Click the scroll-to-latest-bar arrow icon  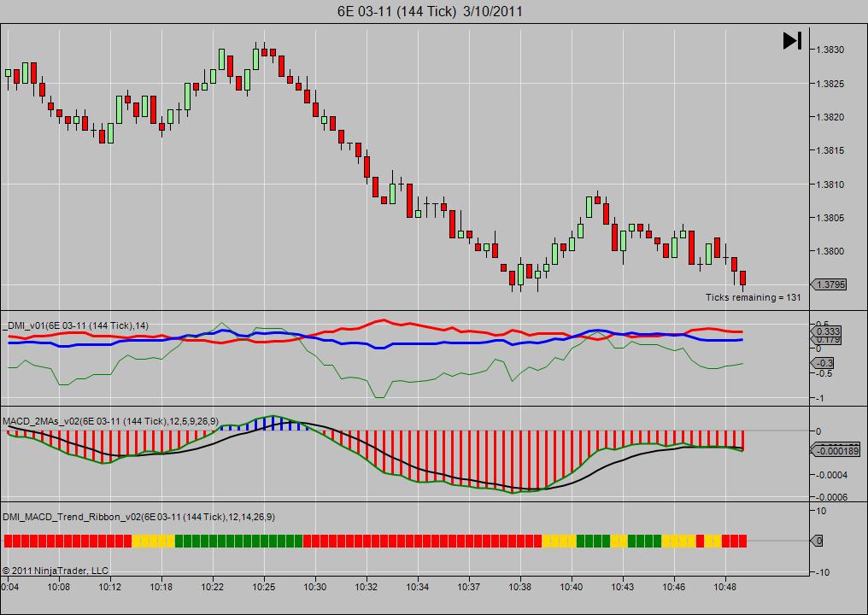tap(792, 41)
